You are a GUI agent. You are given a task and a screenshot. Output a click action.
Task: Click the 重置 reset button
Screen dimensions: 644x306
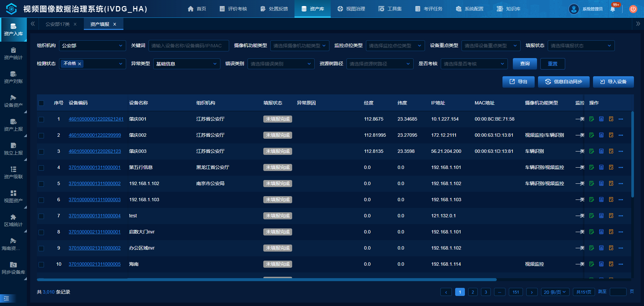[553, 64]
